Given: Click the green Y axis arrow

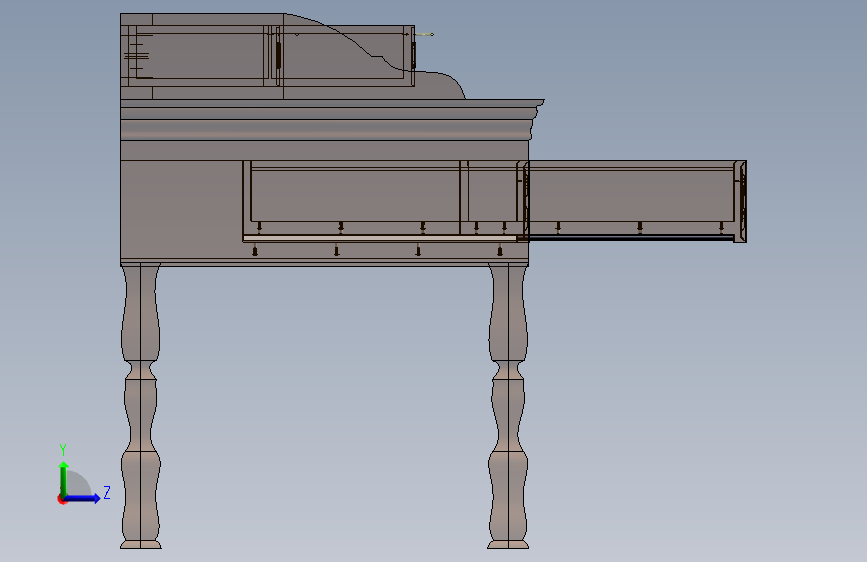Looking at the screenshot, I should (64, 479).
